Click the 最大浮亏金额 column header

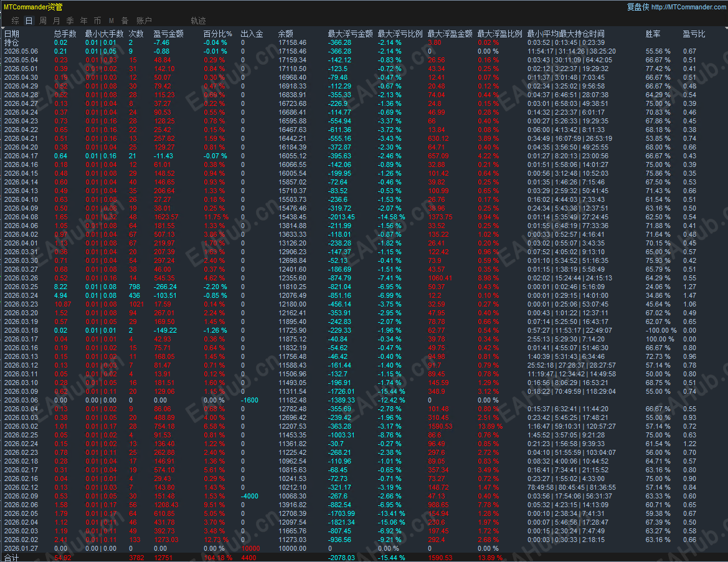[x=350, y=34]
